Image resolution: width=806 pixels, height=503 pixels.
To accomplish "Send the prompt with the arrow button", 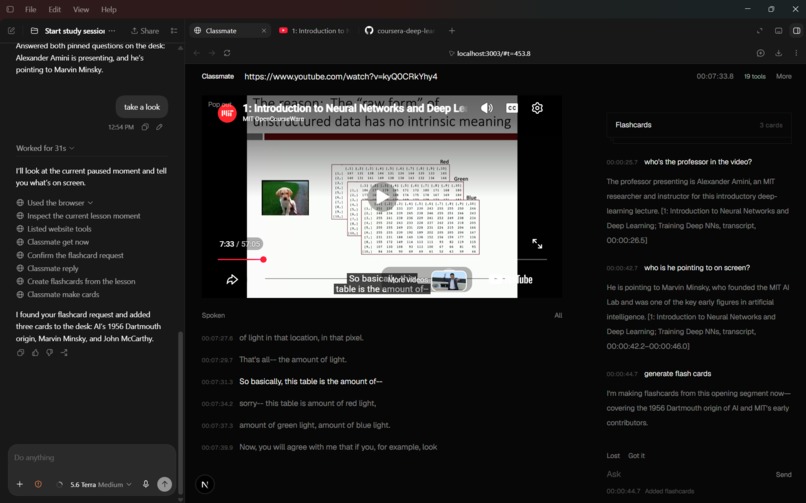I will coord(164,484).
